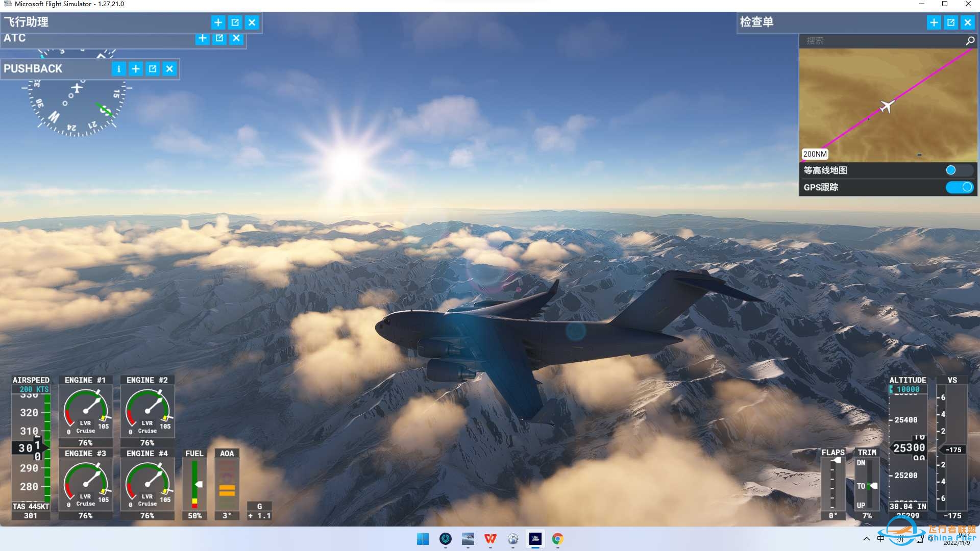
Task: Click the altitude tape
Action: 908,448
